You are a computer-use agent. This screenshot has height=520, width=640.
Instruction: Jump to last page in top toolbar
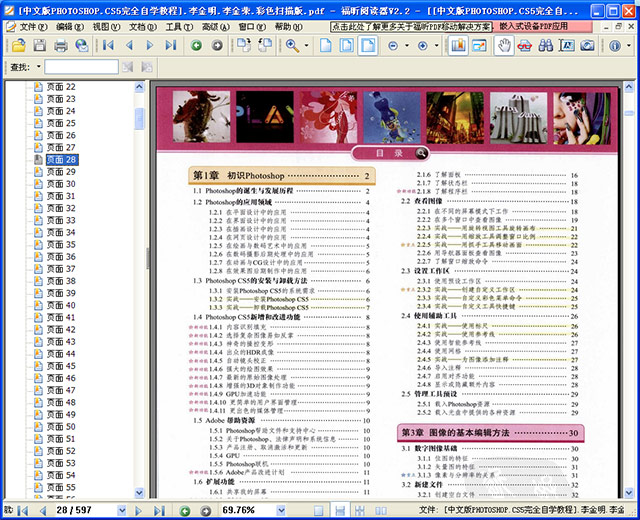pyautogui.click(x=171, y=45)
